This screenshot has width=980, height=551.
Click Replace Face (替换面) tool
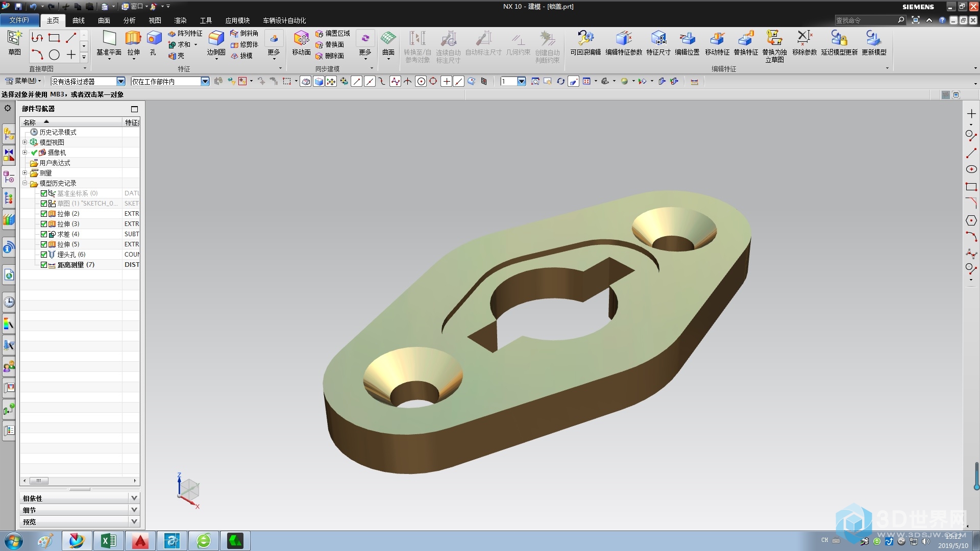coord(330,44)
